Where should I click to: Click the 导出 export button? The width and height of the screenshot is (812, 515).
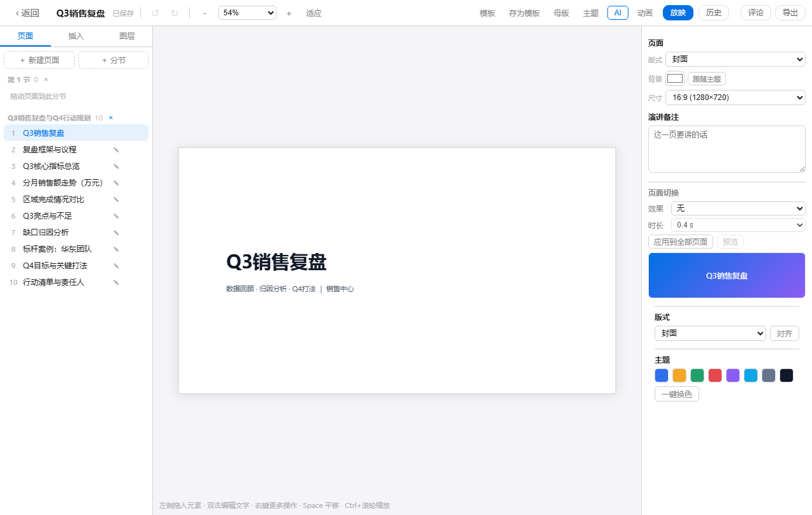[x=790, y=13]
